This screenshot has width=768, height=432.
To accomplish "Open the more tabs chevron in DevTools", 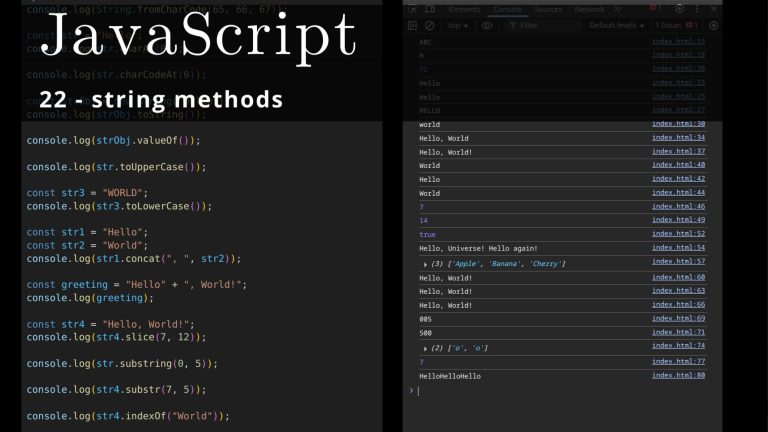I will pos(617,9).
